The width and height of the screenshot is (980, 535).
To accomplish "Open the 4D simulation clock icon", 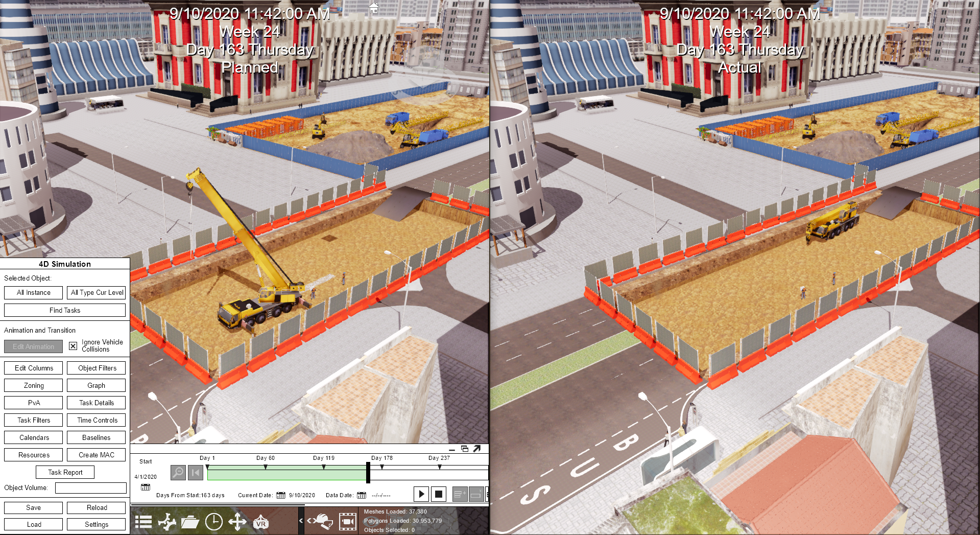I will click(213, 522).
